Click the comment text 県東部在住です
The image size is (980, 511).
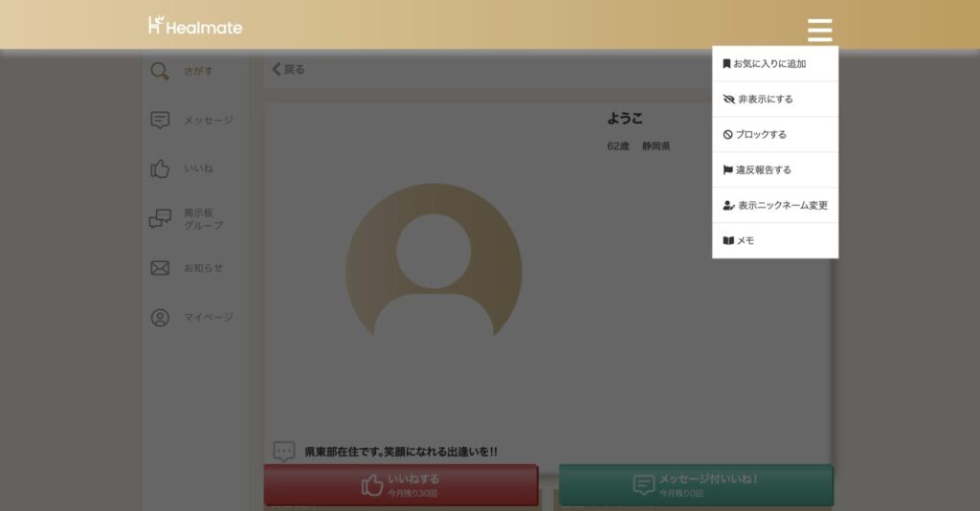[x=401, y=452]
